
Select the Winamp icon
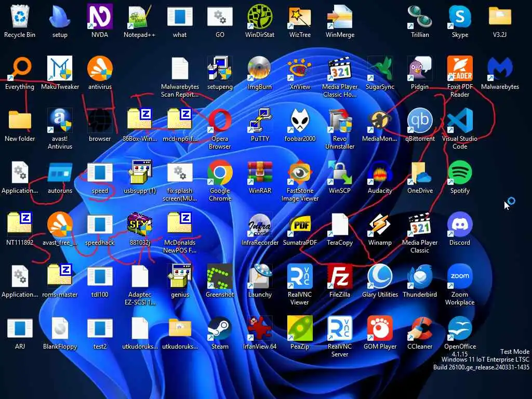[x=380, y=224]
